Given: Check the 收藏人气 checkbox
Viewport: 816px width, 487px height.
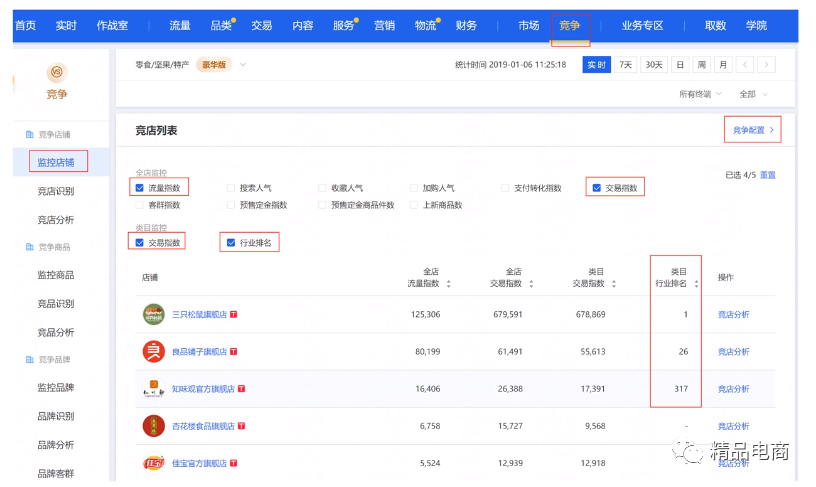Looking at the screenshot, I should pyautogui.click(x=322, y=188).
